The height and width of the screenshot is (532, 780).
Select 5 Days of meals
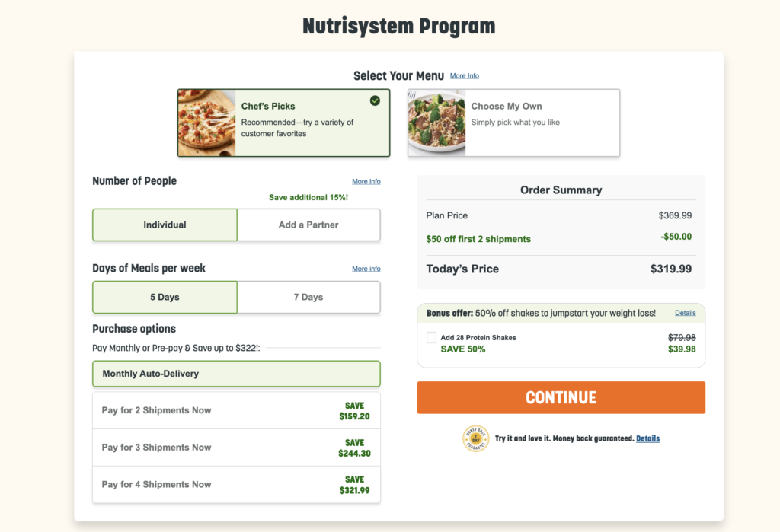pyautogui.click(x=165, y=297)
